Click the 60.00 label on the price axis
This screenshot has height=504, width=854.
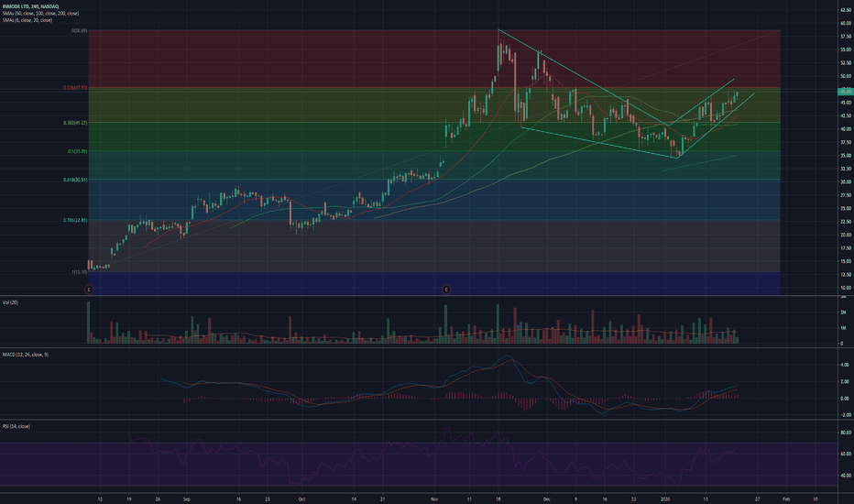(846, 24)
